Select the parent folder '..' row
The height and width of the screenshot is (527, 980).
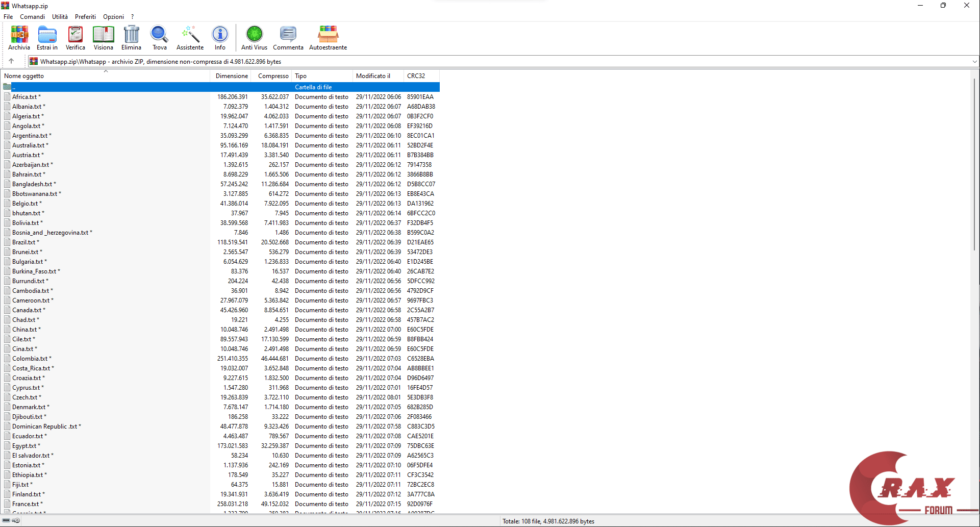[x=221, y=87]
